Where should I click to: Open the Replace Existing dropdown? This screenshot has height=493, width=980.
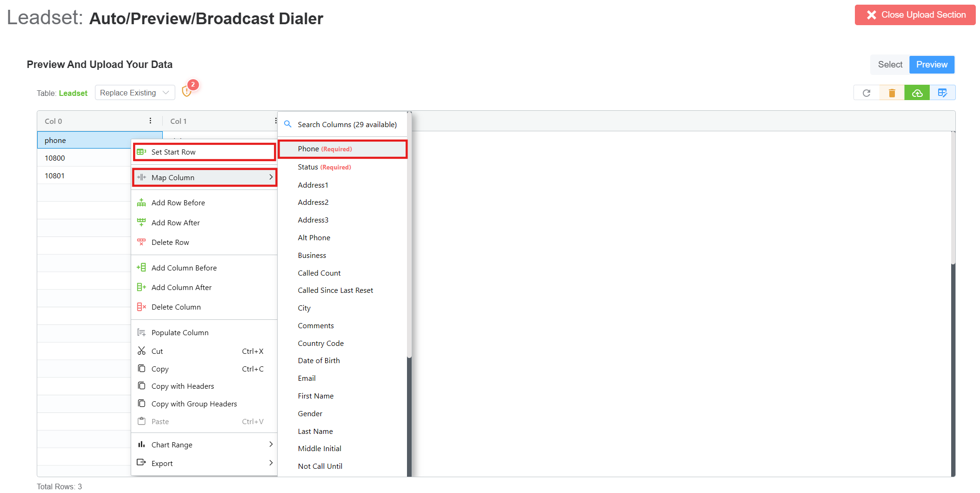pos(134,93)
